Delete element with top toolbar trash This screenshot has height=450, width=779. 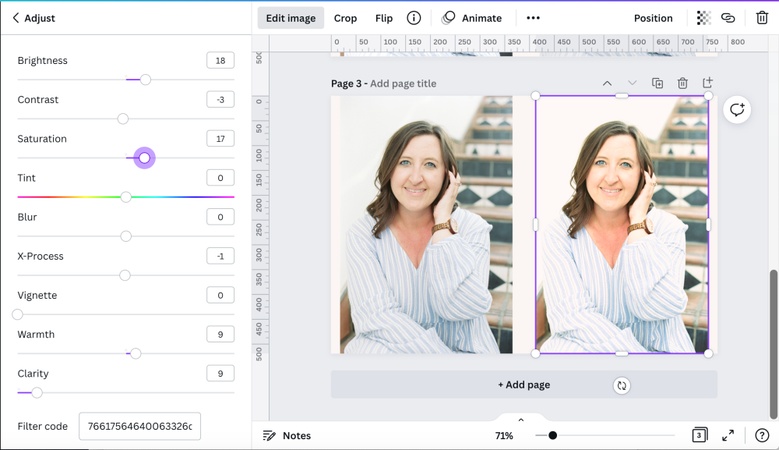762,18
